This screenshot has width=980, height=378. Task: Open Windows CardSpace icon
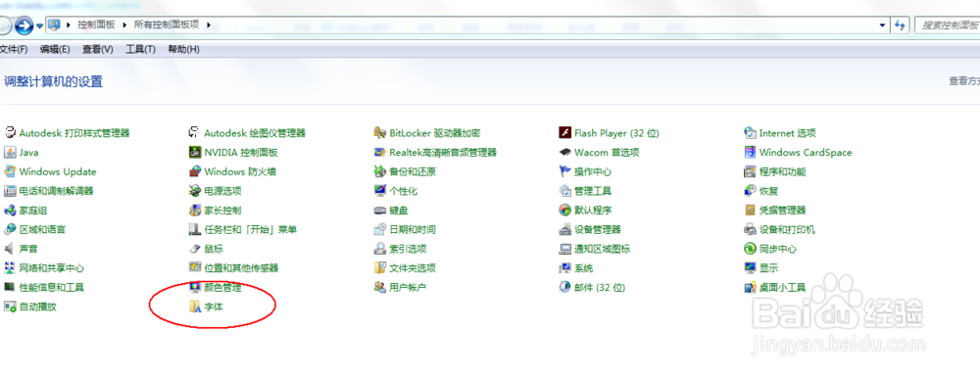pyautogui.click(x=750, y=152)
